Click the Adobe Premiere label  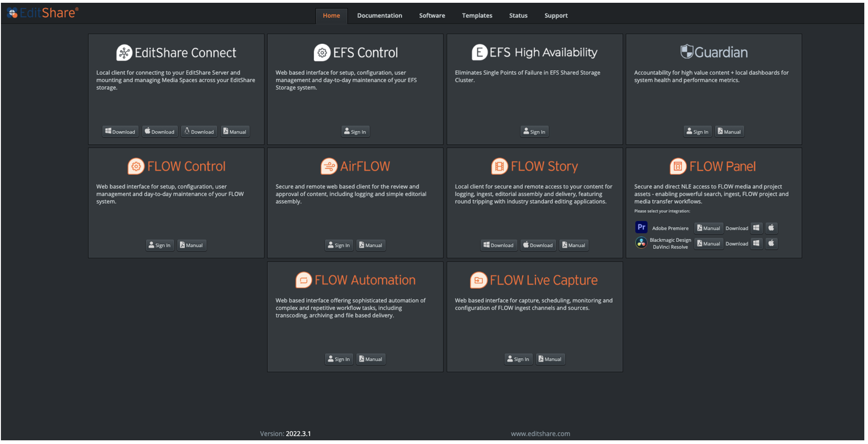pos(670,228)
